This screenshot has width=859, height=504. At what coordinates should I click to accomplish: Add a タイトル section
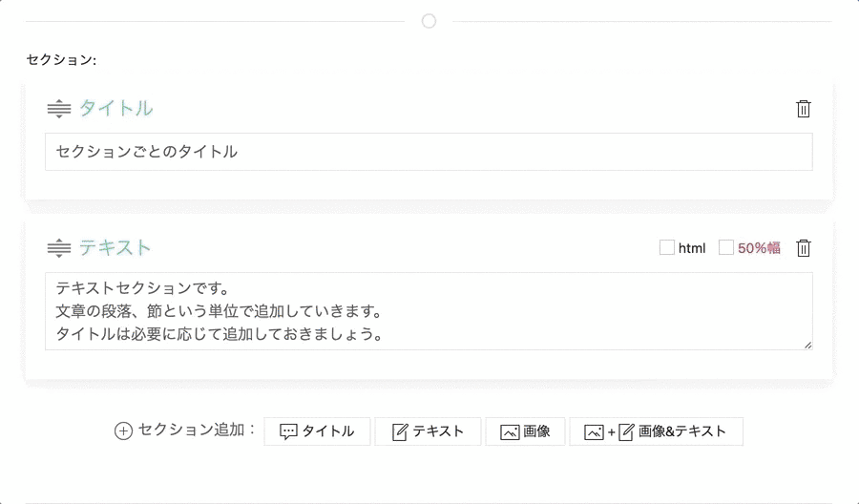click(x=317, y=431)
